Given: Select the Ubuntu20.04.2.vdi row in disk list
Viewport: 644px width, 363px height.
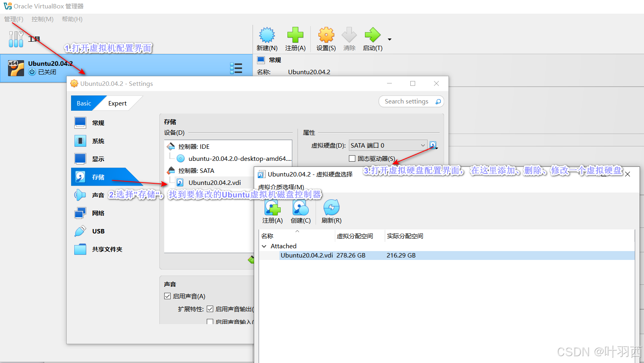Looking at the screenshot, I should pyautogui.click(x=447, y=256).
